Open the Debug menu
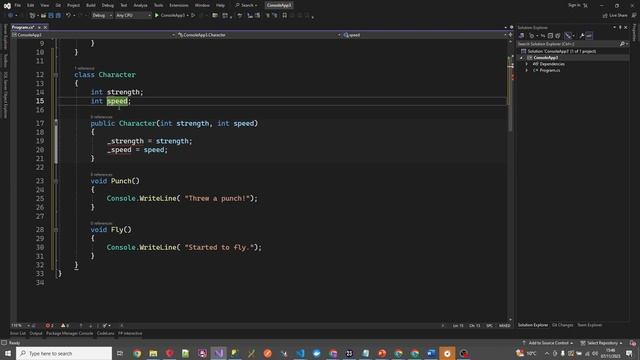The width and height of the screenshot is (640, 360). click(108, 5)
